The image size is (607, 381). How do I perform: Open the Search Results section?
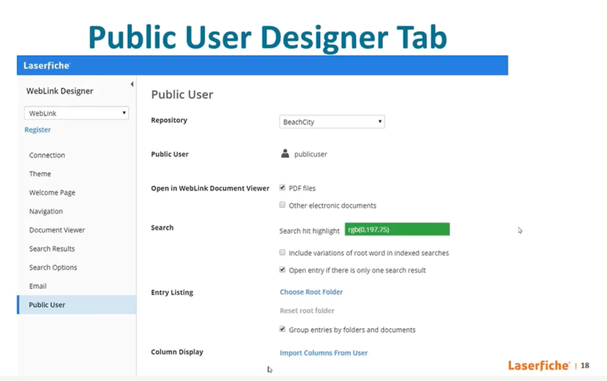pos(52,249)
